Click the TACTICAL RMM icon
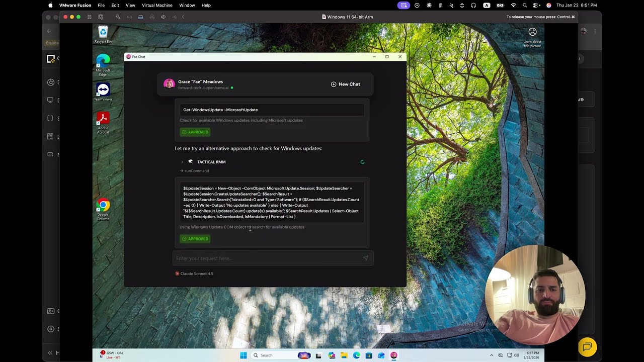644x362 pixels. pyautogui.click(x=191, y=162)
